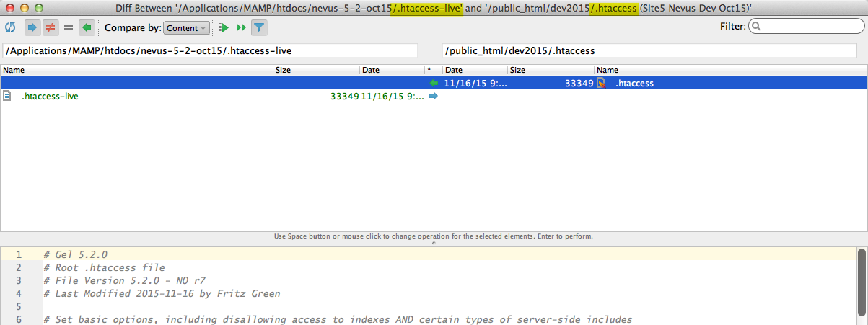Click the .htaccess-live file icon on left
The image size is (868, 325).
tap(7, 96)
